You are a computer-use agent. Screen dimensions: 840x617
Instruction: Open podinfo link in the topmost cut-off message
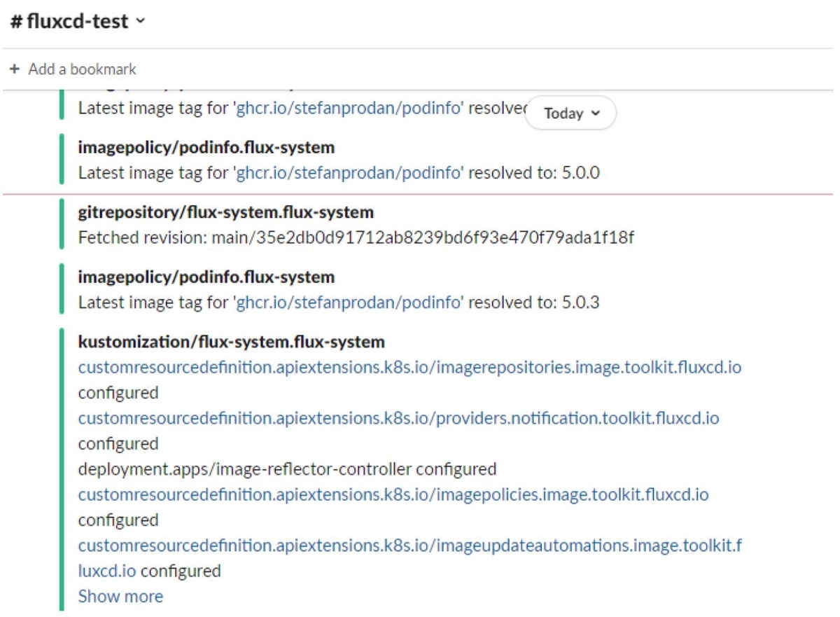click(349, 109)
